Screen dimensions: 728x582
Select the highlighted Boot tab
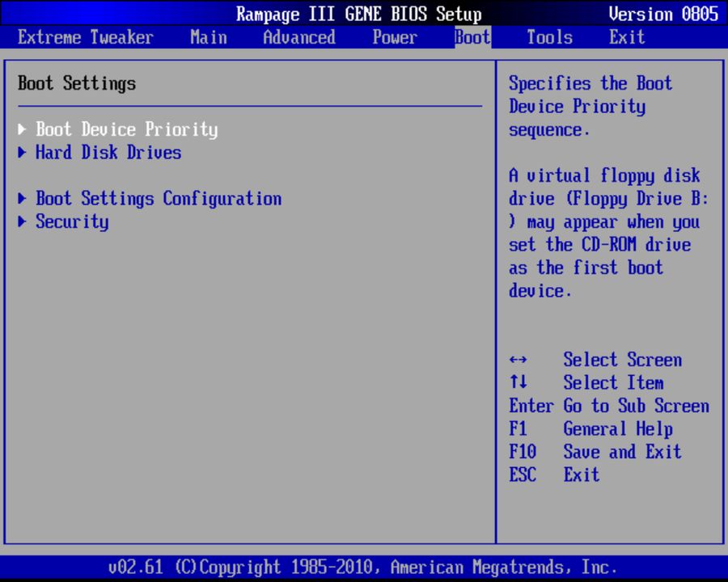472,37
